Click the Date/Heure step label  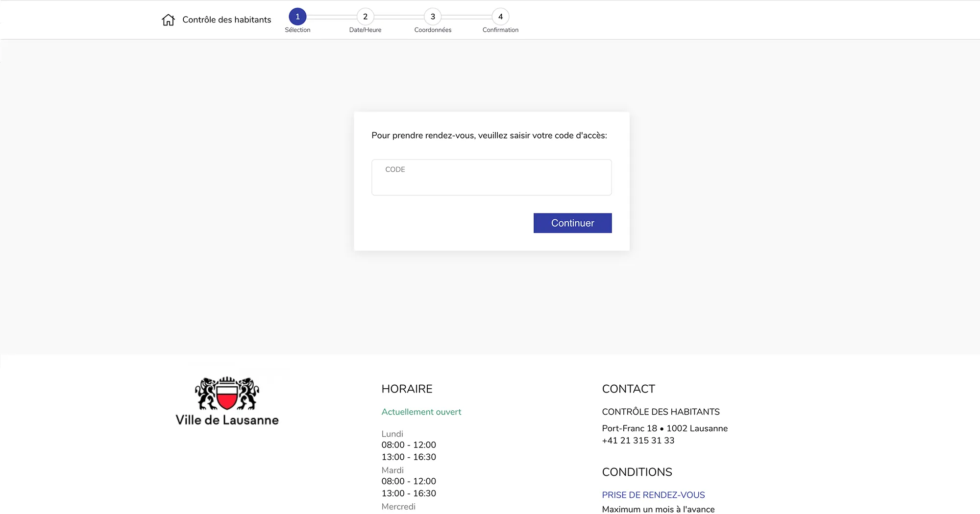click(x=365, y=30)
